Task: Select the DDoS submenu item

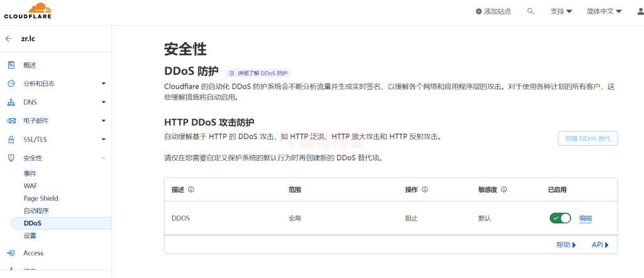Action: pyautogui.click(x=62, y=223)
